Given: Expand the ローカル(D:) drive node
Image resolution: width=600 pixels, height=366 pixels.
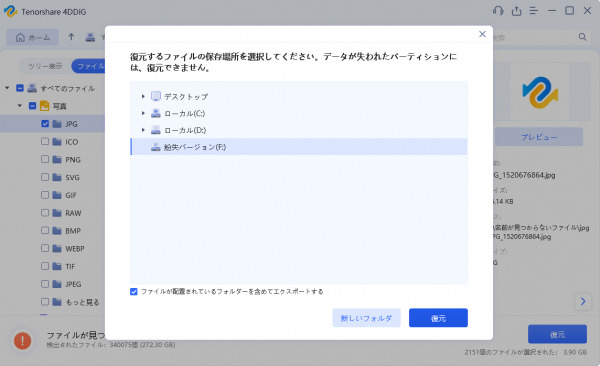Looking at the screenshot, I should (x=143, y=130).
